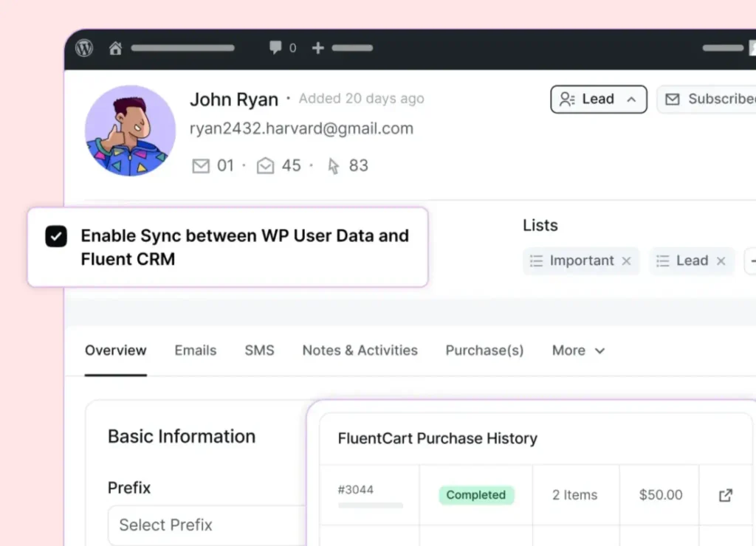Screen dimensions: 756x546
Task: Click the sent emails envelope icon
Action: pyautogui.click(x=201, y=166)
